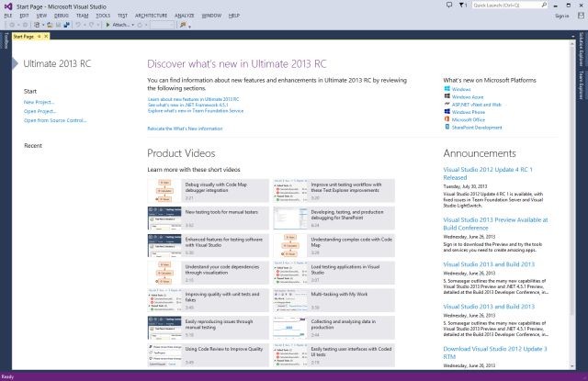Open the ARCHITECTURE menu
Image resolution: width=588 pixels, height=381 pixels.
coord(151,16)
